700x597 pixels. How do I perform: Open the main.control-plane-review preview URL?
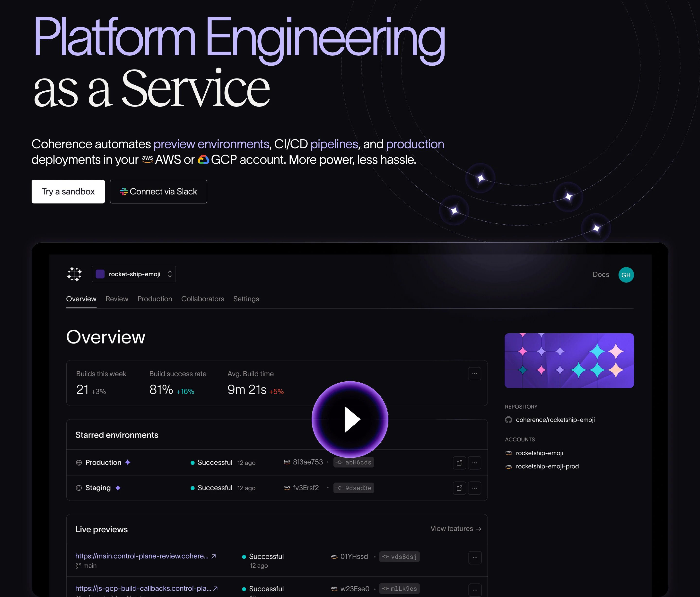(x=146, y=556)
